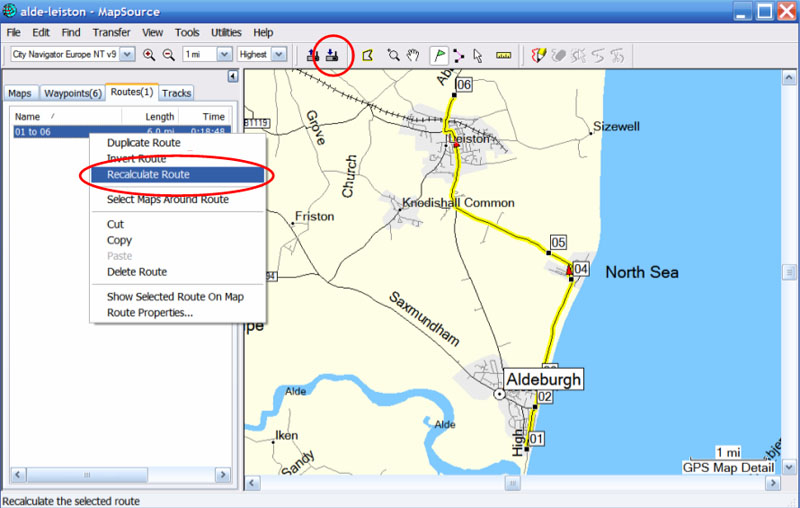Image resolution: width=800 pixels, height=508 pixels.
Task: Click the MapSource globe title icon
Action: (x=9, y=11)
